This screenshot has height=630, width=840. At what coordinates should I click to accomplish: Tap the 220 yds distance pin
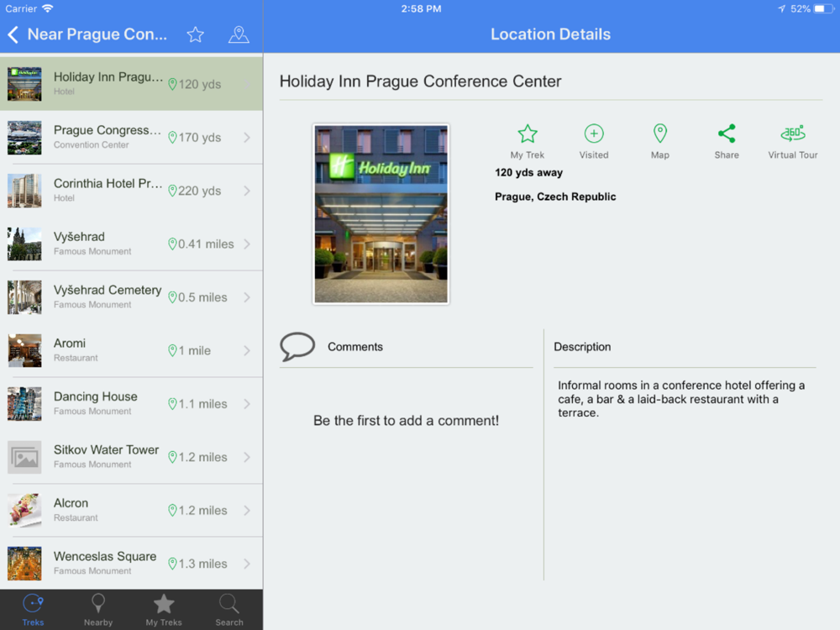click(172, 191)
